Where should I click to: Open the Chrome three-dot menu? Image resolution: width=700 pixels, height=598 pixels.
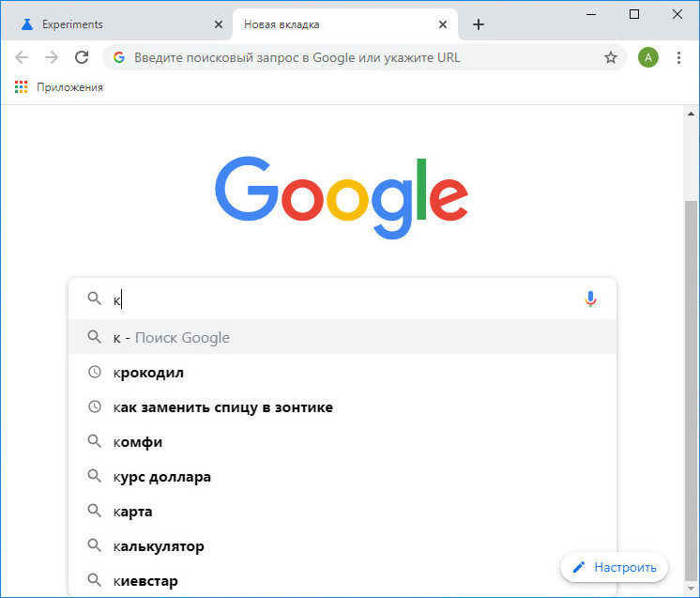(x=678, y=57)
